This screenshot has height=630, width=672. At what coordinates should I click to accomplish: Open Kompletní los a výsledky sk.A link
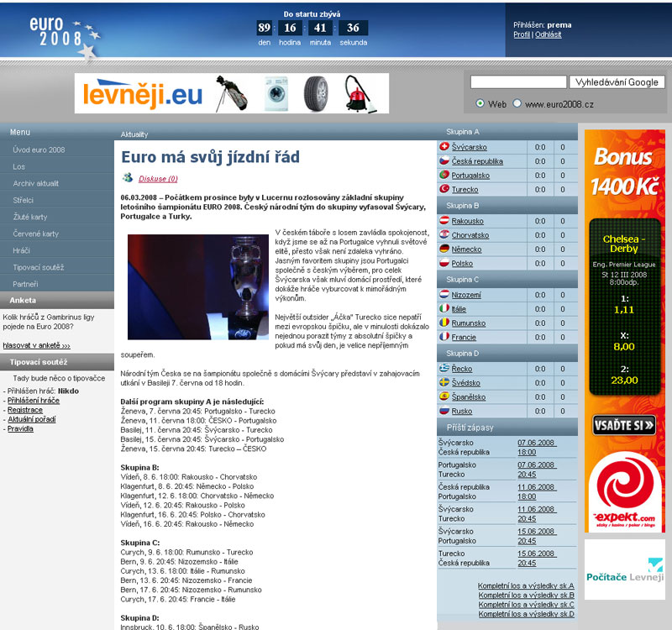click(526, 585)
